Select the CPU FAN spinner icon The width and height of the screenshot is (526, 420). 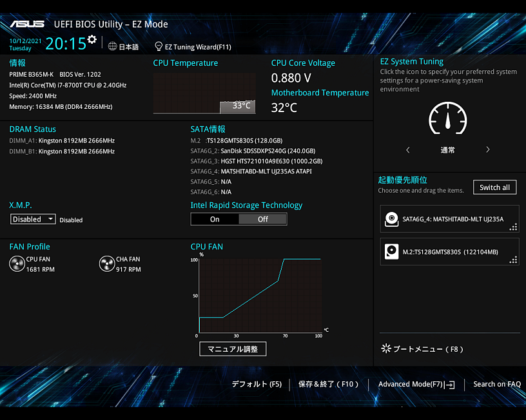(x=17, y=264)
